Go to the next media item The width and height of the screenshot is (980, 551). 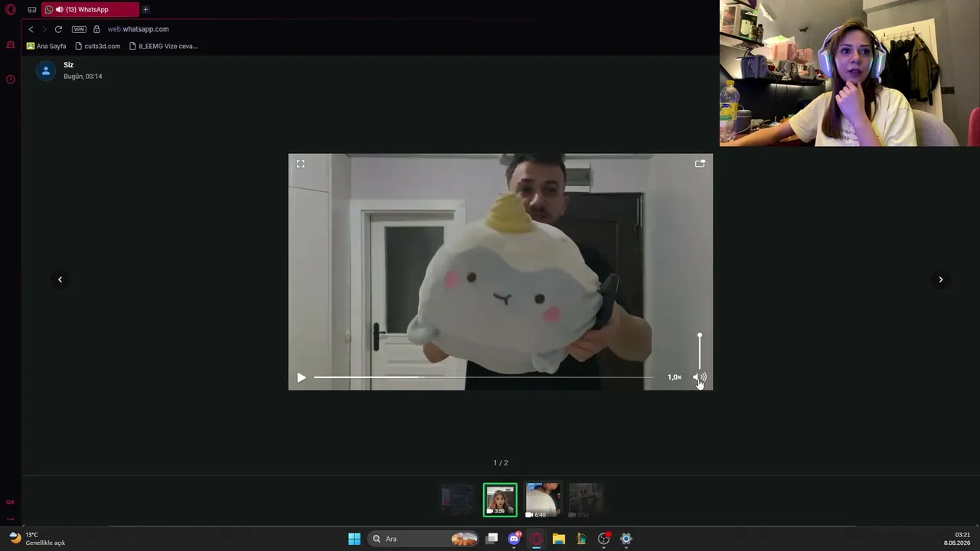(x=941, y=279)
